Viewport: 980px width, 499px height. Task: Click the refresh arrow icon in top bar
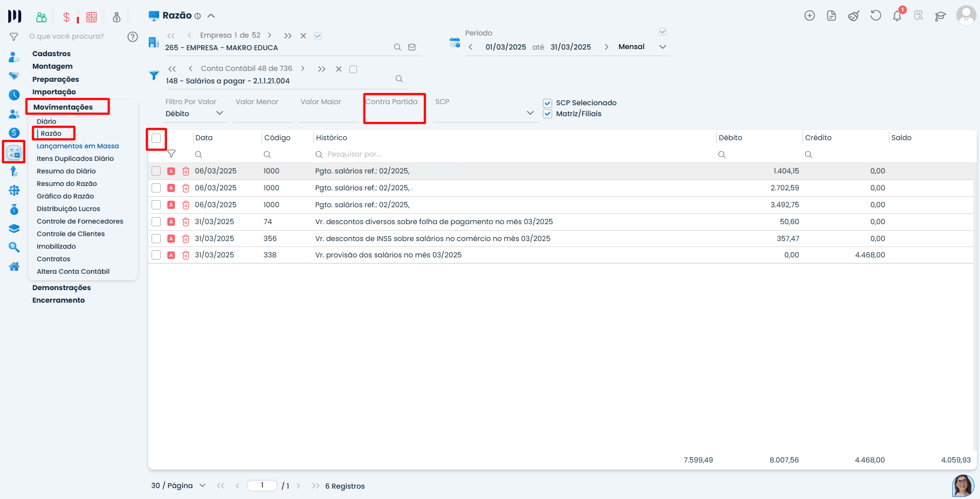click(x=875, y=16)
